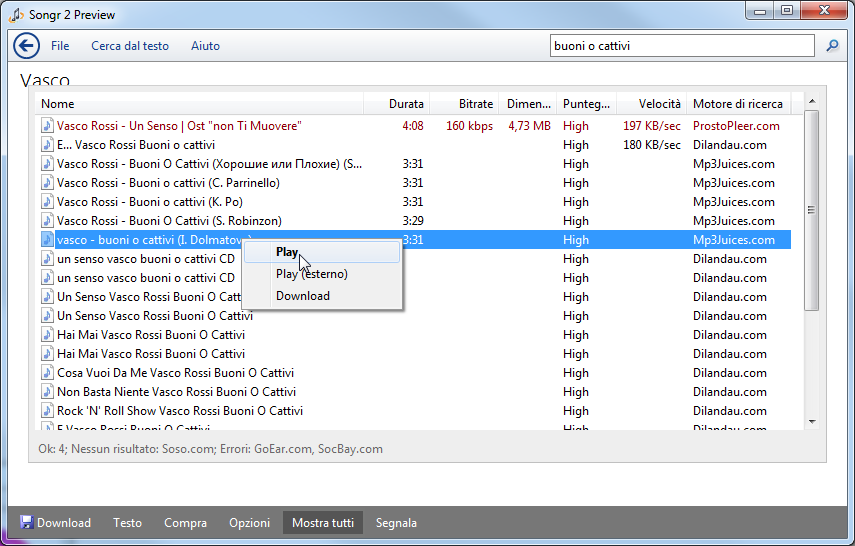The image size is (855, 546).
Task: Click music icon of S. Robinzon row
Action: [x=47, y=221]
